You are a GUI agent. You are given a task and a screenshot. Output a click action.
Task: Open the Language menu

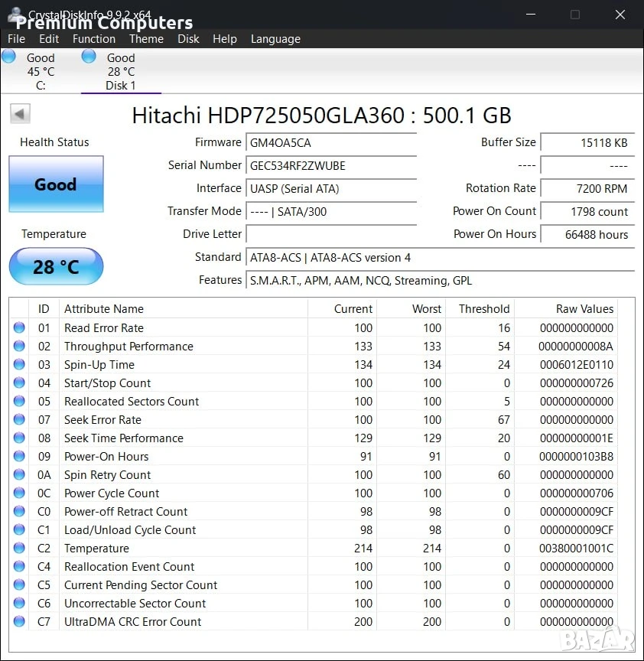coord(275,39)
